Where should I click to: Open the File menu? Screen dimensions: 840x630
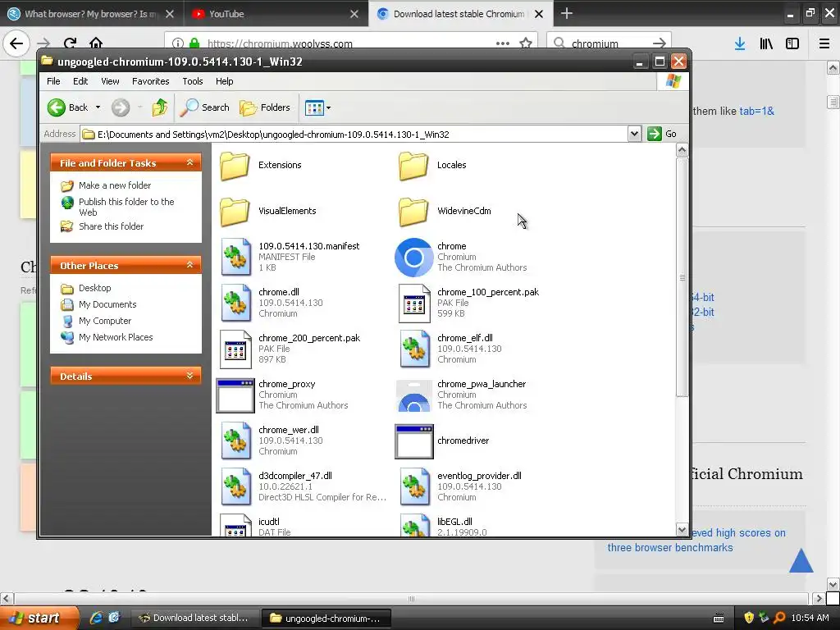click(53, 81)
